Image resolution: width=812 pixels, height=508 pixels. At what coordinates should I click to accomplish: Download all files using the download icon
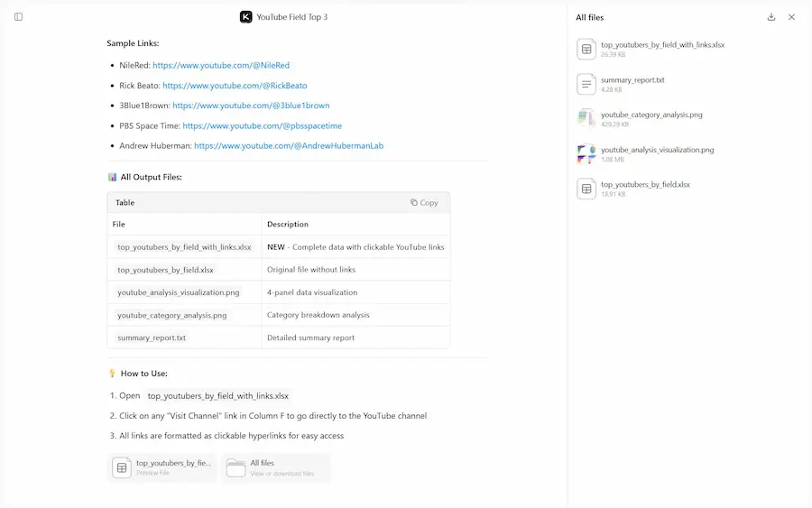click(771, 17)
